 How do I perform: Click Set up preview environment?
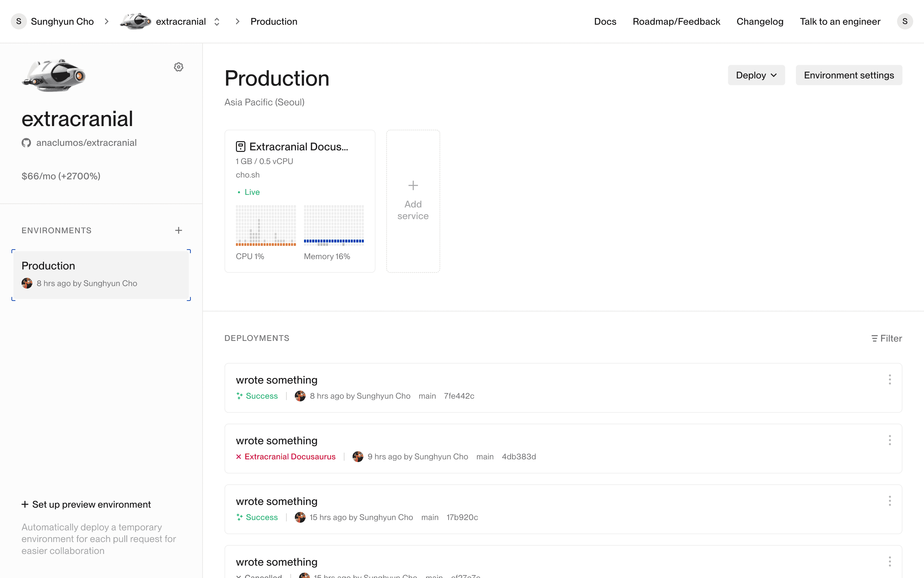point(86,505)
